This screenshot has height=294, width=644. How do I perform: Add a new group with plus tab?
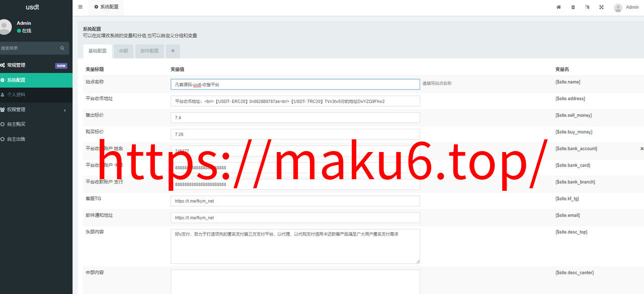tap(173, 51)
